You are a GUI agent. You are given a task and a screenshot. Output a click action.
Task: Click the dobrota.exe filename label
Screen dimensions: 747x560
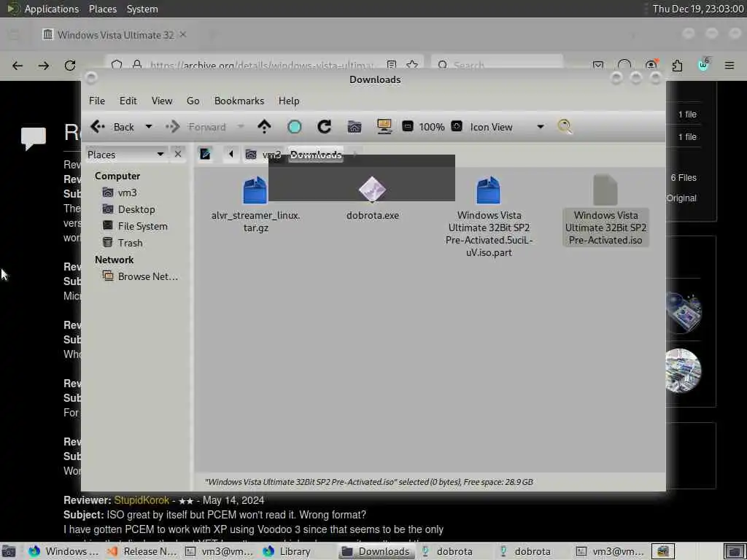coord(373,215)
